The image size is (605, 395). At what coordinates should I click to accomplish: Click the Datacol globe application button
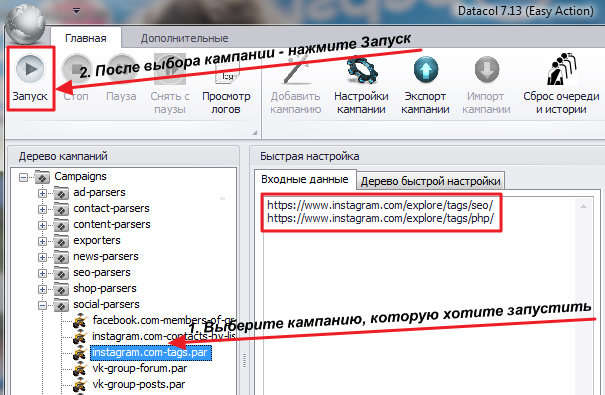click(x=25, y=25)
